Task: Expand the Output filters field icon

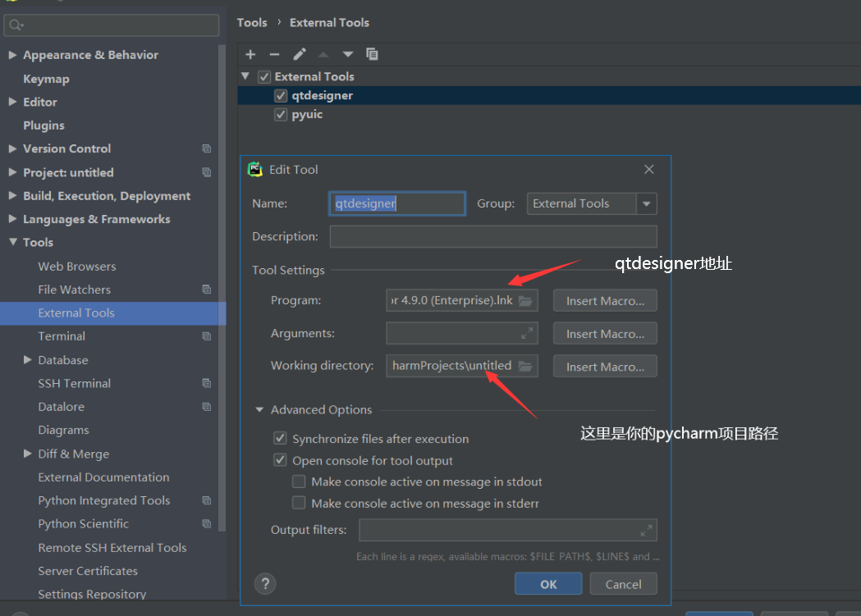Action: coord(646,530)
